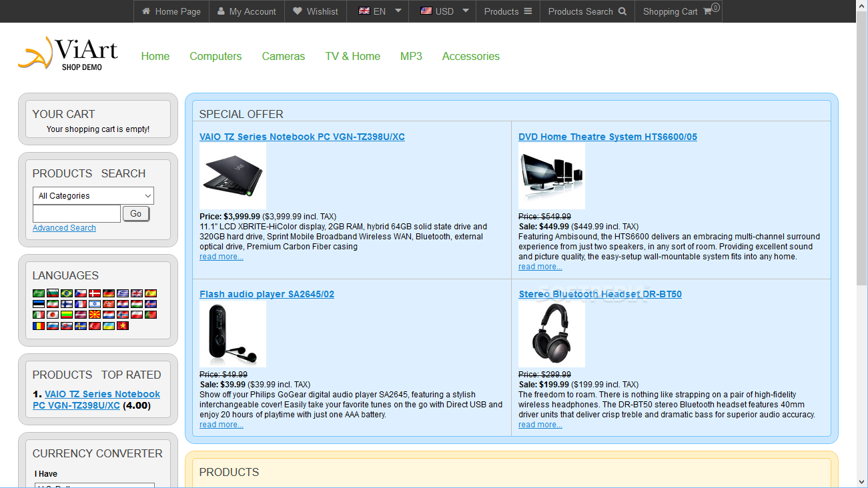Select the Hungarian flag language

click(x=137, y=304)
